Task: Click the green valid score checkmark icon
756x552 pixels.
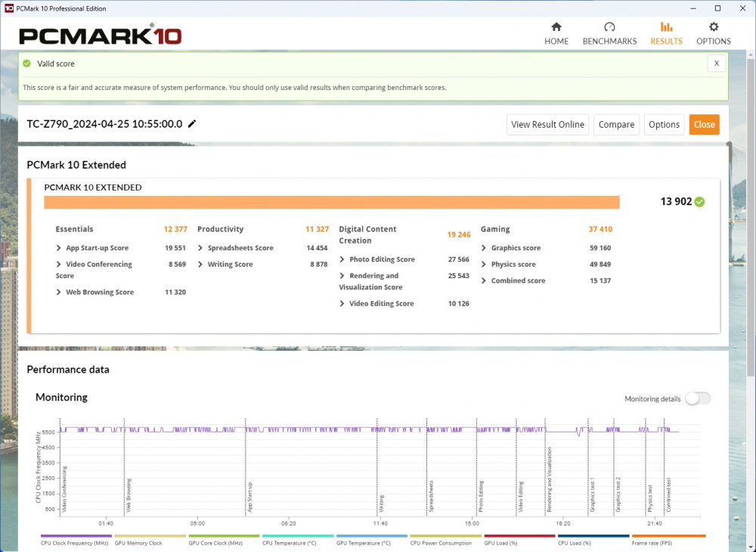Action: [27, 64]
